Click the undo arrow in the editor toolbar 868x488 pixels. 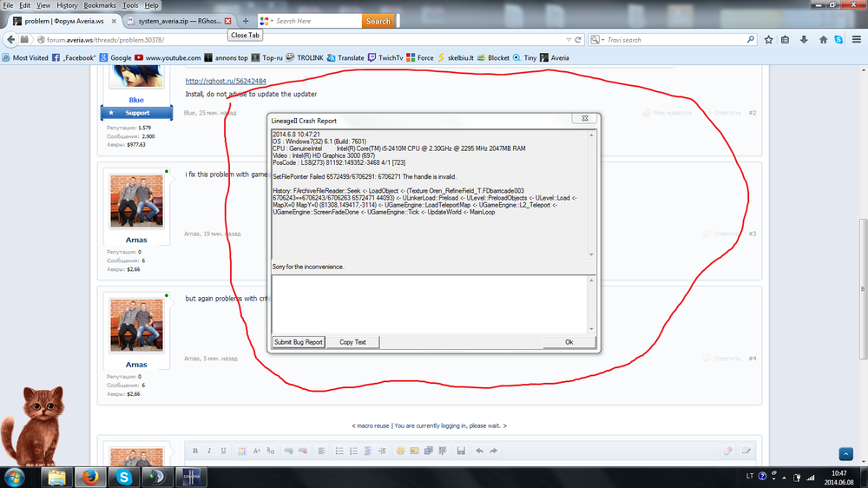click(x=478, y=451)
